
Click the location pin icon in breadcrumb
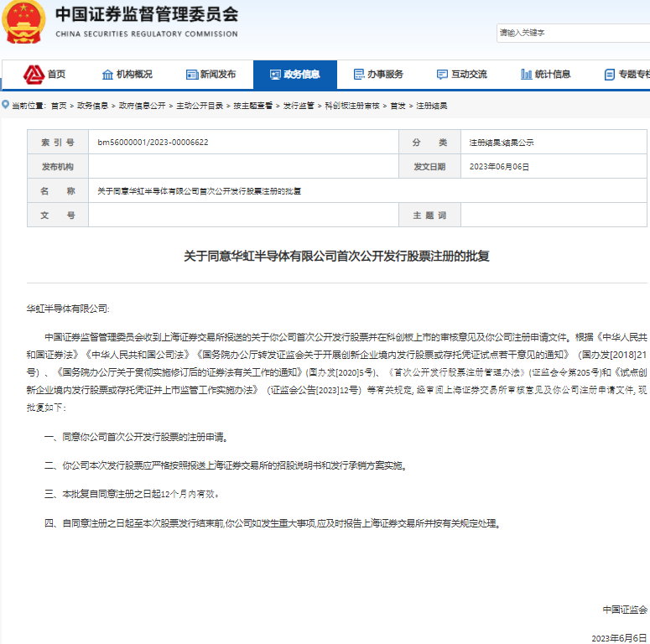[x=5, y=105]
